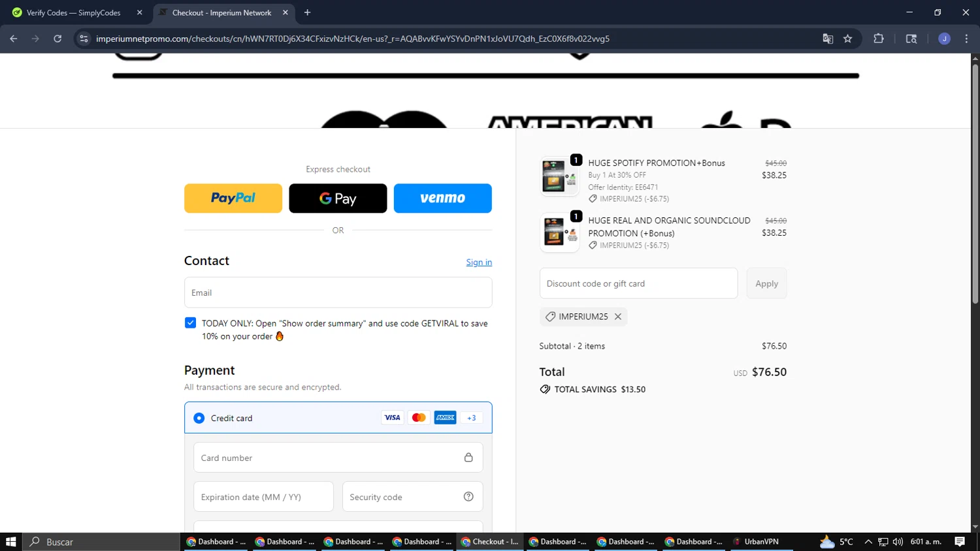Open the Chrome three-dot menu

966,39
